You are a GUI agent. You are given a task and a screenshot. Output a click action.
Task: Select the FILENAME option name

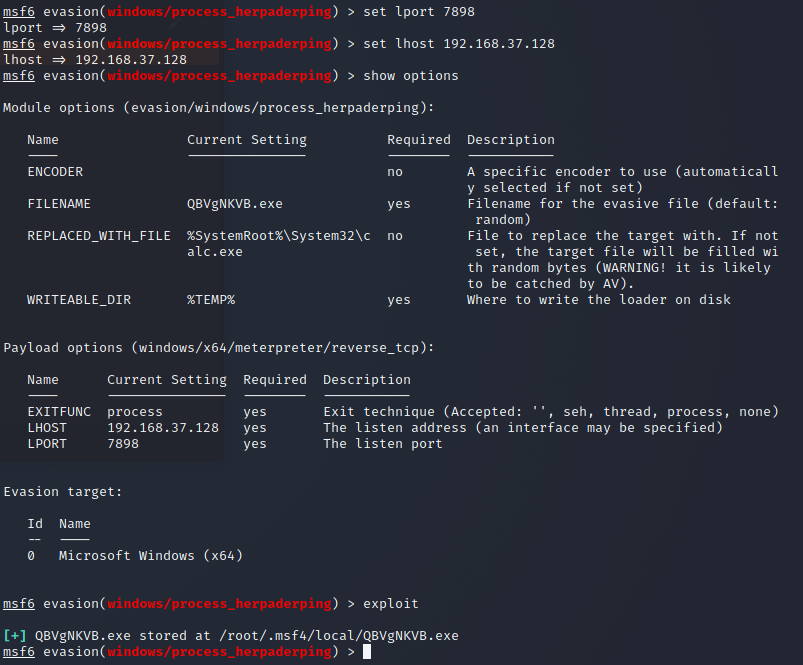tap(59, 204)
